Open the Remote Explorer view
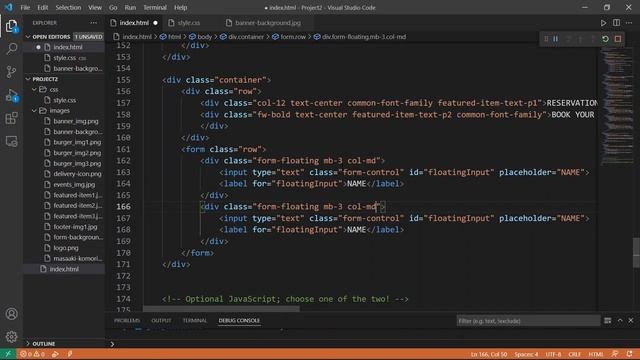This screenshot has width=640, height=360. [x=11, y=141]
